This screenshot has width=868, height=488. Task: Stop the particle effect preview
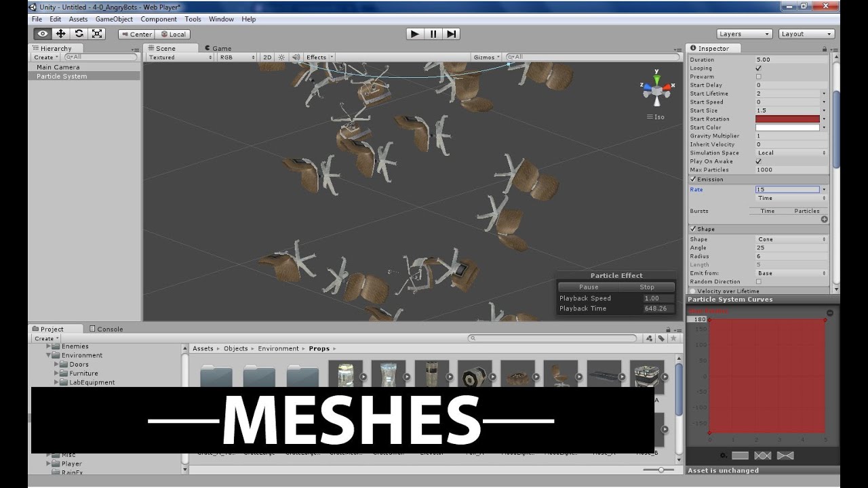point(647,287)
